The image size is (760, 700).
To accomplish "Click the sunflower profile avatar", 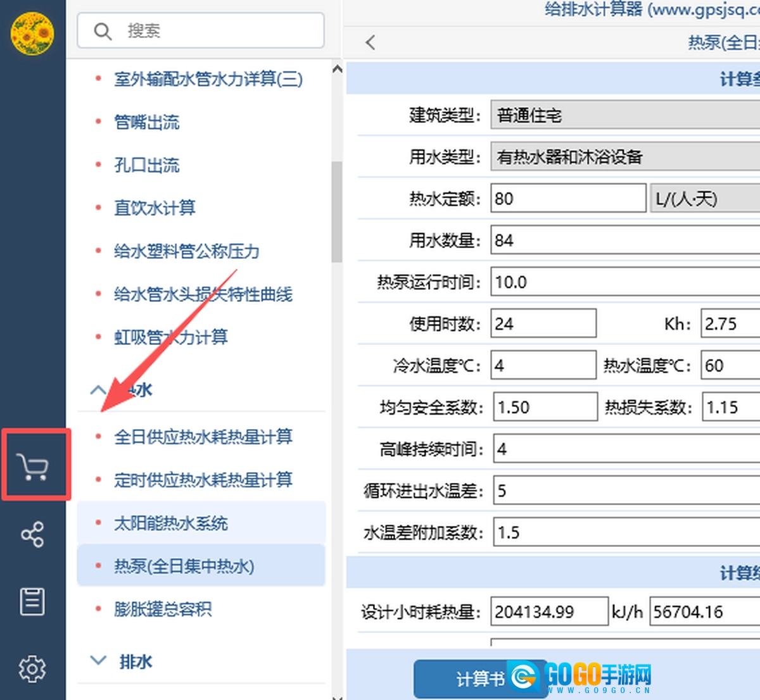I will pos(32,33).
